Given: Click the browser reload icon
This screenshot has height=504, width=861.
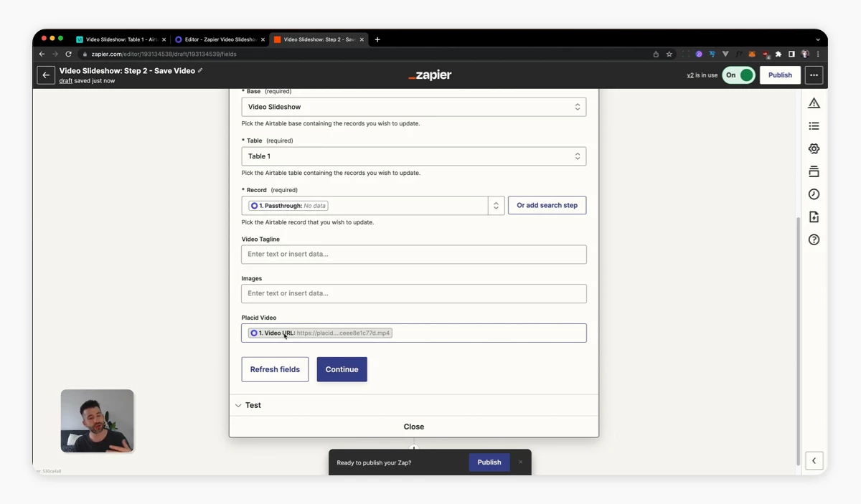Looking at the screenshot, I should (68, 54).
